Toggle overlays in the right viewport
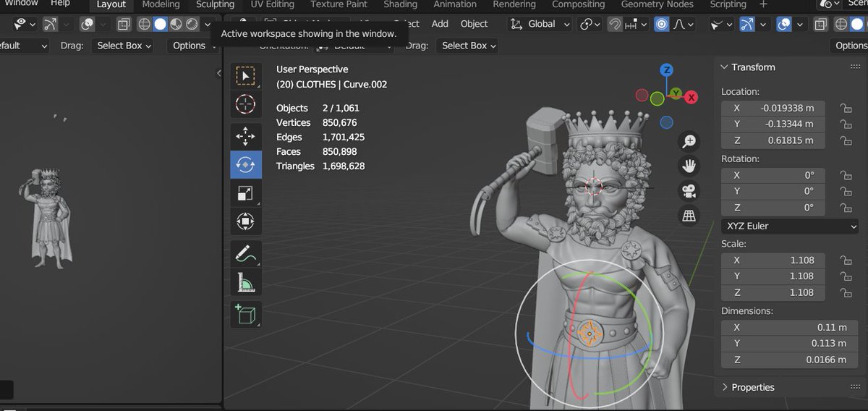Image resolution: width=868 pixels, height=411 pixels. (783, 24)
